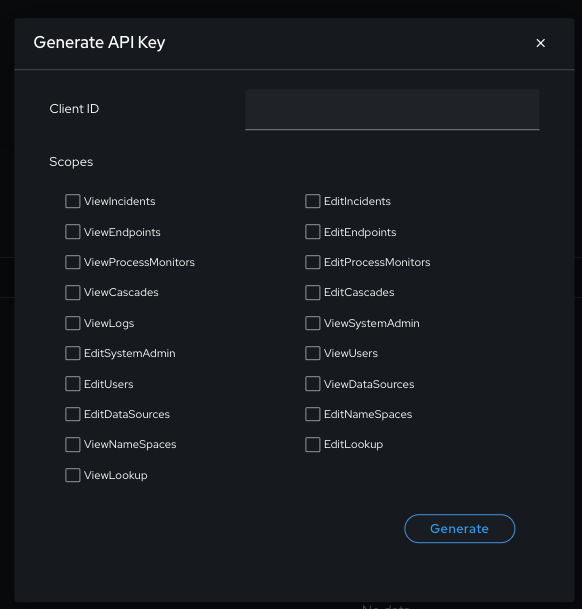This screenshot has height=609, width=582.
Task: Check the EditProcessMonitors box
Action: click(x=313, y=262)
